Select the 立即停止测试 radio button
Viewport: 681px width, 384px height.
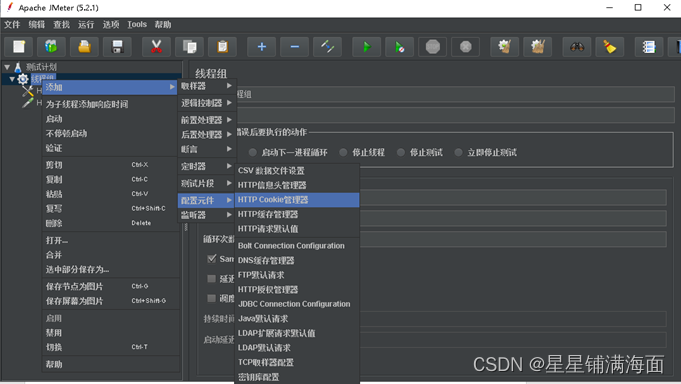458,152
